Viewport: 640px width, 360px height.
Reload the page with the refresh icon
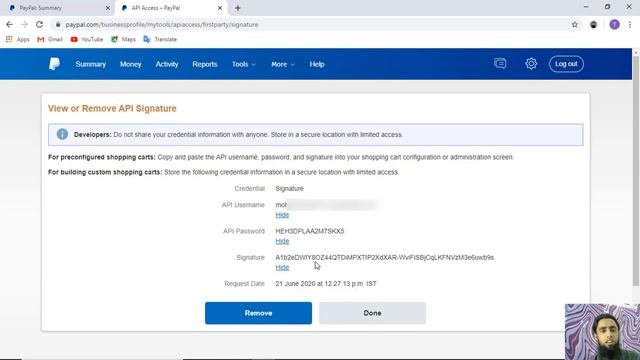tap(39, 24)
